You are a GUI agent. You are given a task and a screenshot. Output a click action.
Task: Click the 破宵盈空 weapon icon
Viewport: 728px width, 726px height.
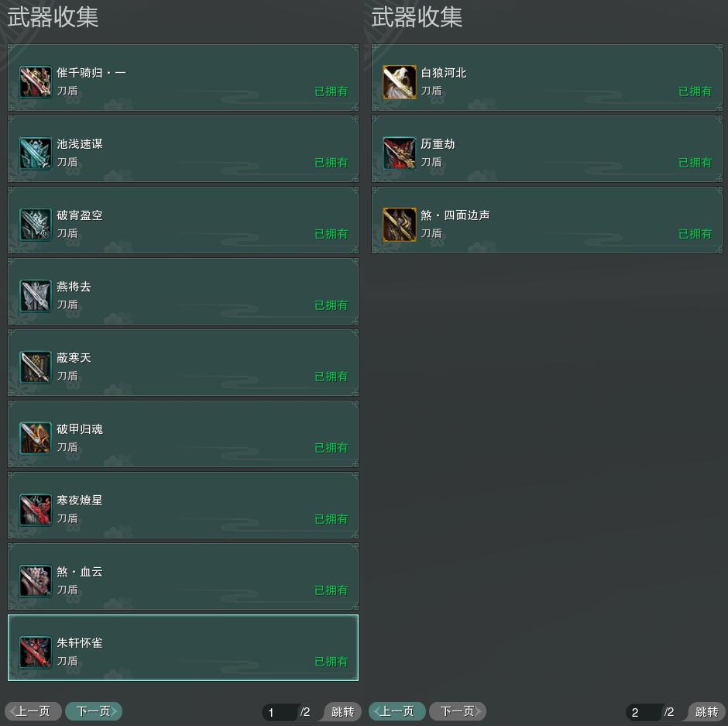(x=36, y=225)
